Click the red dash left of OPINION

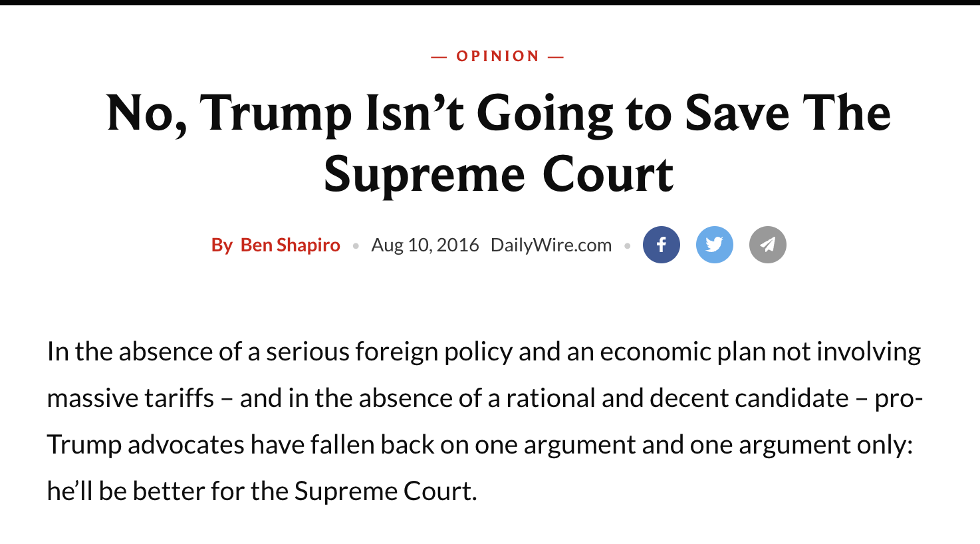coord(439,57)
